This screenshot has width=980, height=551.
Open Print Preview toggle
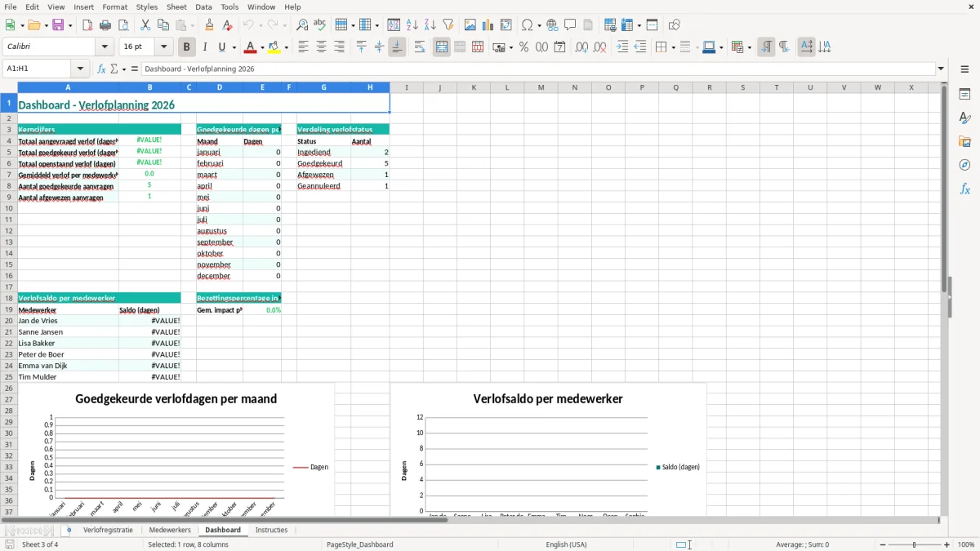[x=123, y=25]
